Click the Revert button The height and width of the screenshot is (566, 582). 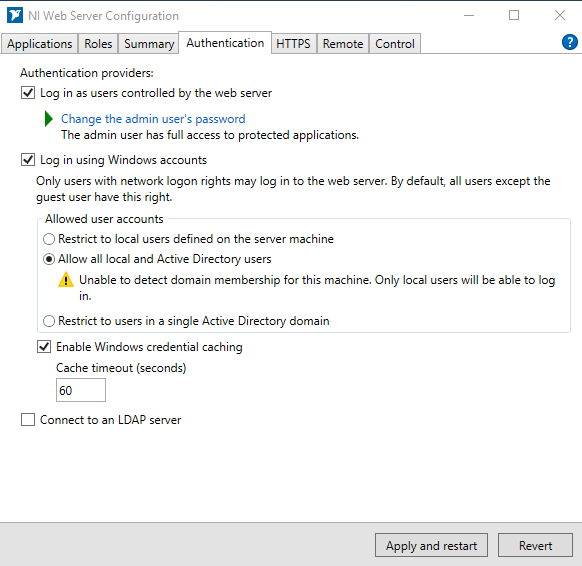click(x=535, y=545)
